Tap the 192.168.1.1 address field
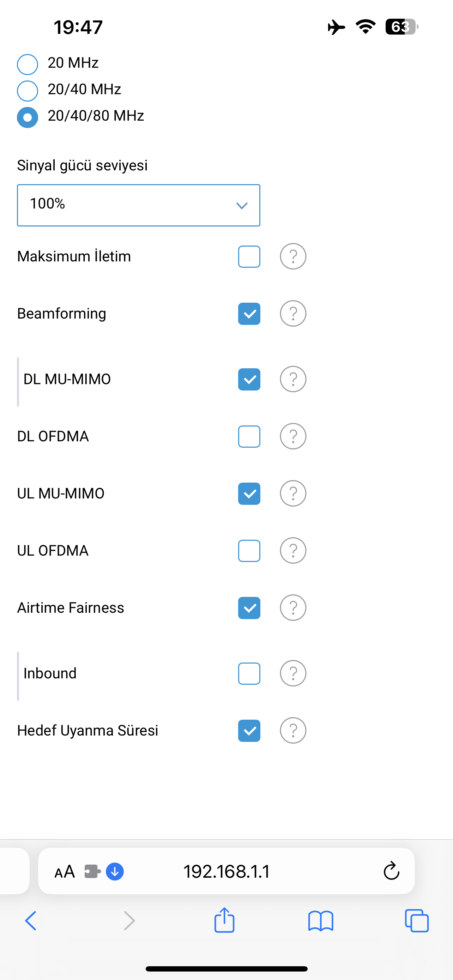Image resolution: width=453 pixels, height=980 pixels. point(227,871)
